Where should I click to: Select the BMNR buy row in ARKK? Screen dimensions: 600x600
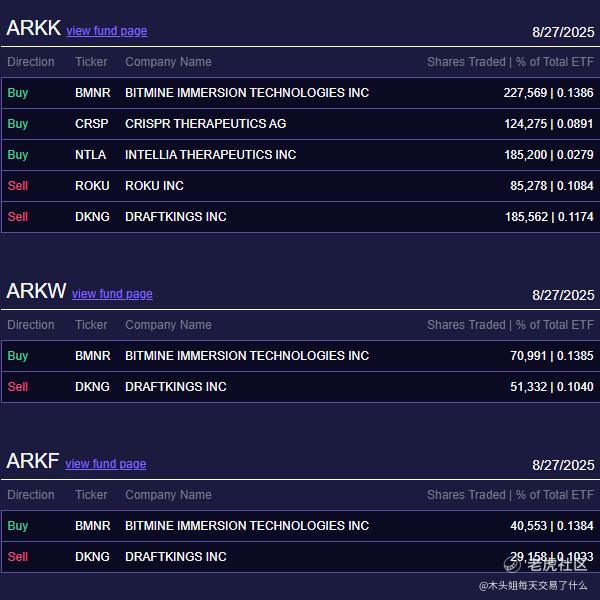point(300,93)
